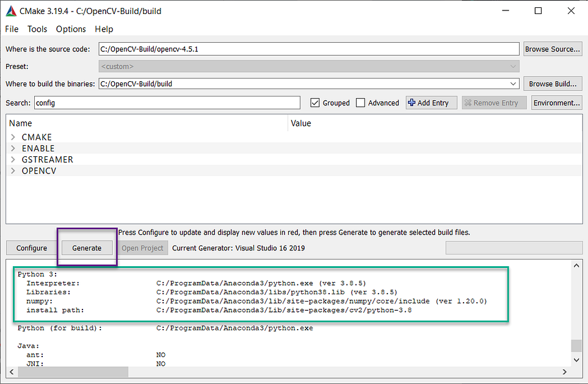Click the output log horizontal scrollbar thumb
The width and height of the screenshot is (588, 384).
[x=73, y=372]
